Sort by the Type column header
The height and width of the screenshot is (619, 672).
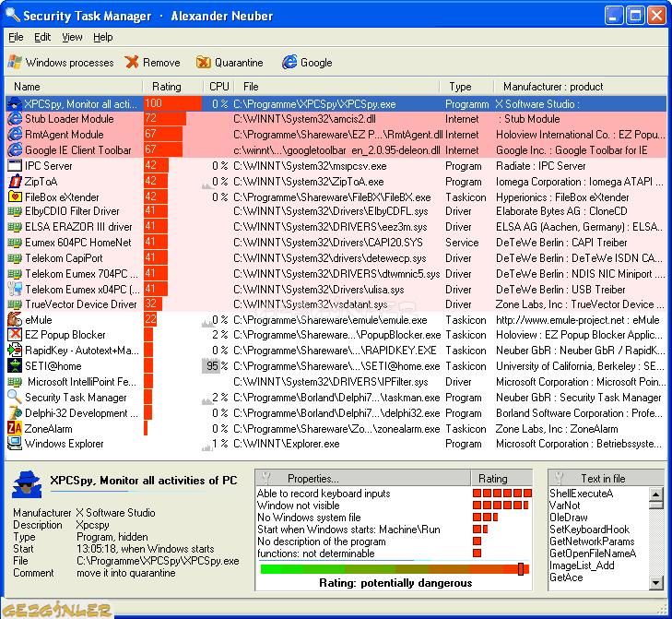[x=466, y=87]
